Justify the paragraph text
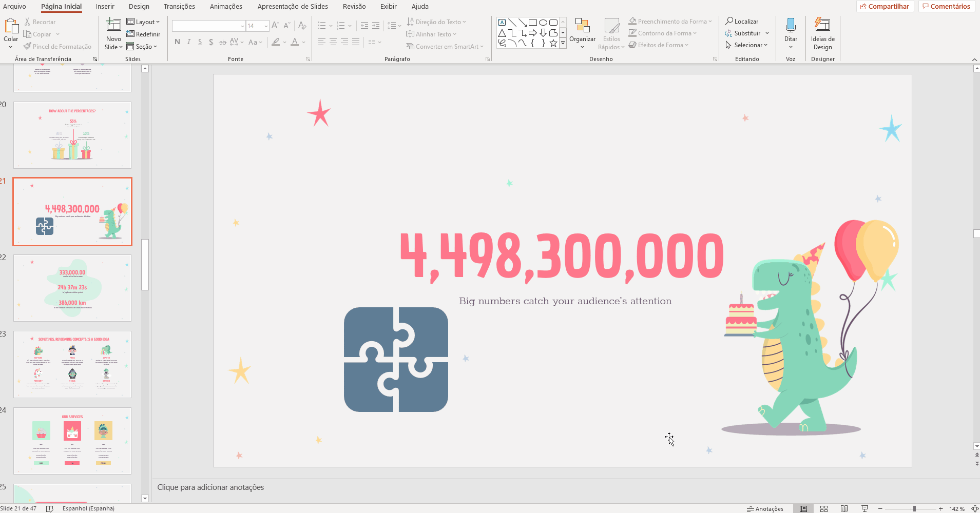The width and height of the screenshot is (980, 513). click(356, 42)
